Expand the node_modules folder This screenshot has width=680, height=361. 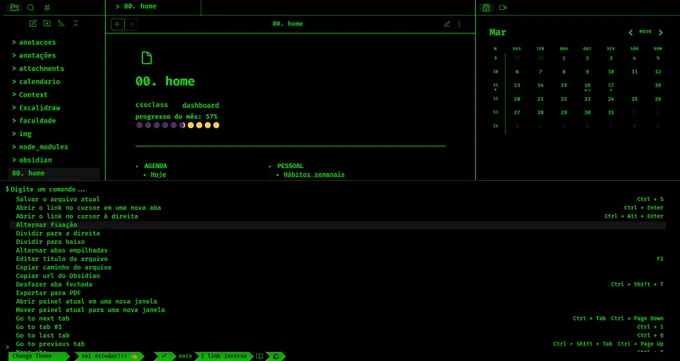40,147
